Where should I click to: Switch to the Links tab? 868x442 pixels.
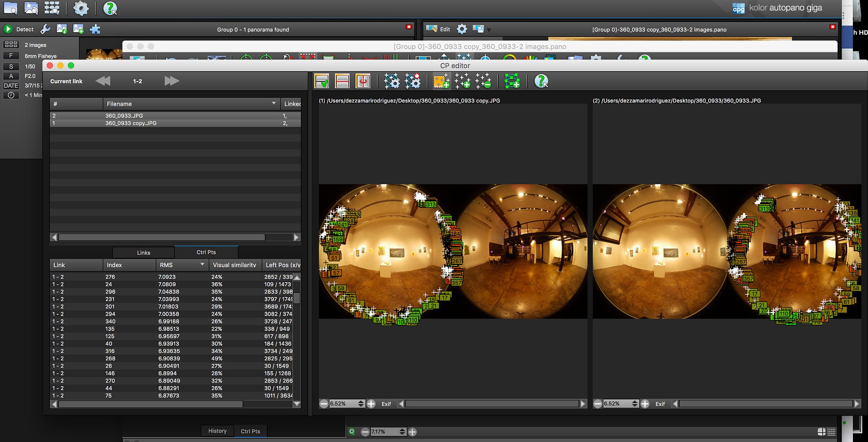point(144,252)
